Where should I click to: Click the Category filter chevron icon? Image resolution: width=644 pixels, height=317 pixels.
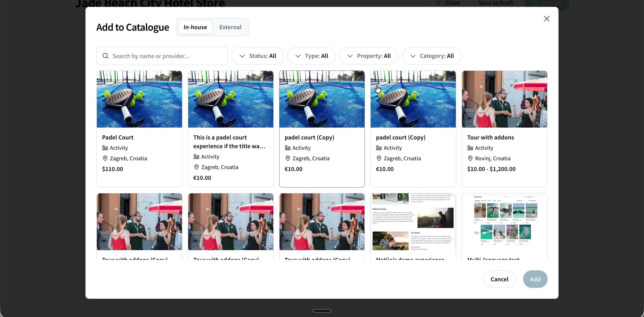pyautogui.click(x=413, y=56)
